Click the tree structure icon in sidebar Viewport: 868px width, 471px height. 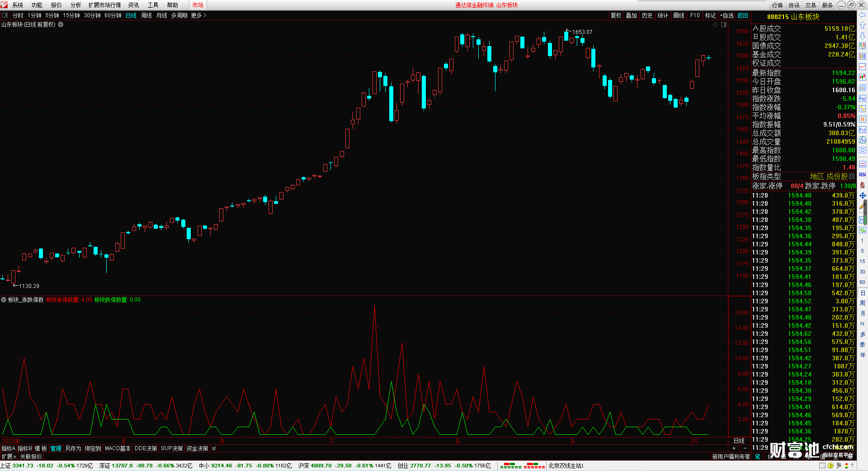coord(862,109)
